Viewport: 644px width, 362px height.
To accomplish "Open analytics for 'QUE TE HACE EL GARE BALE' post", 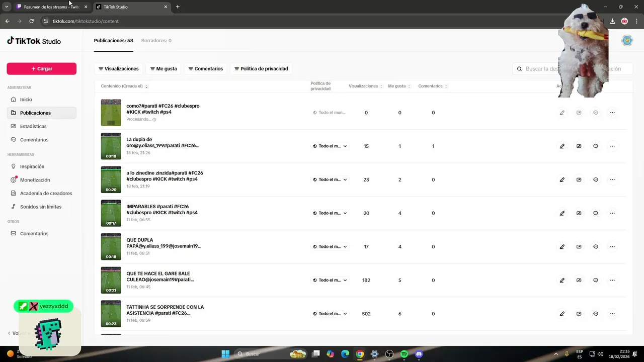I will coord(579,280).
